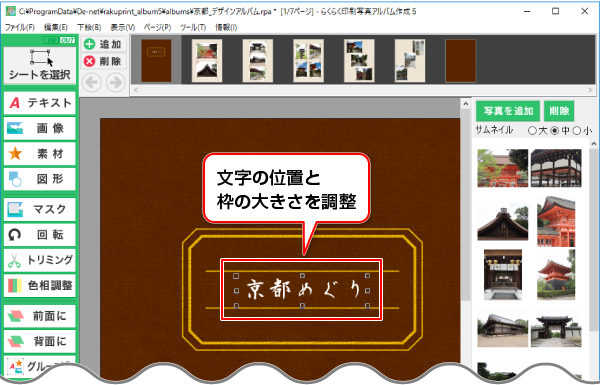Open the ファイル(F) menu
600x385 pixels.
click(20, 27)
